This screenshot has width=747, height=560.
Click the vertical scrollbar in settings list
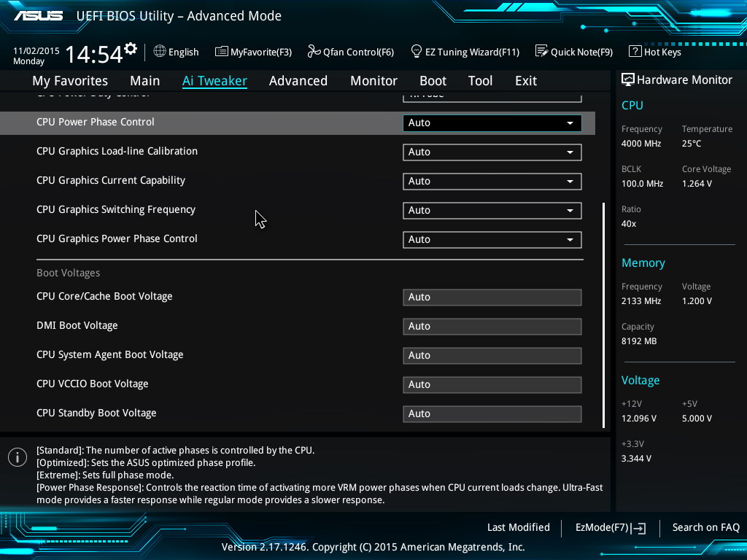(x=603, y=314)
